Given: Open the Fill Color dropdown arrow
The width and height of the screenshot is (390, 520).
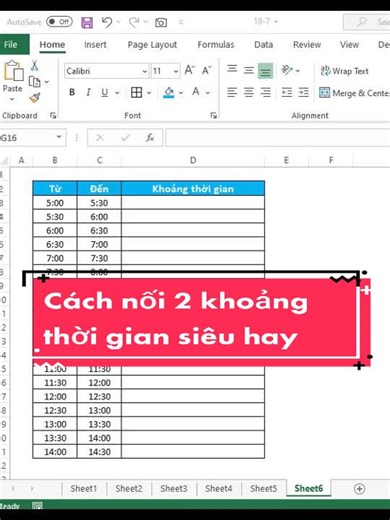Looking at the screenshot, I should pos(181,93).
